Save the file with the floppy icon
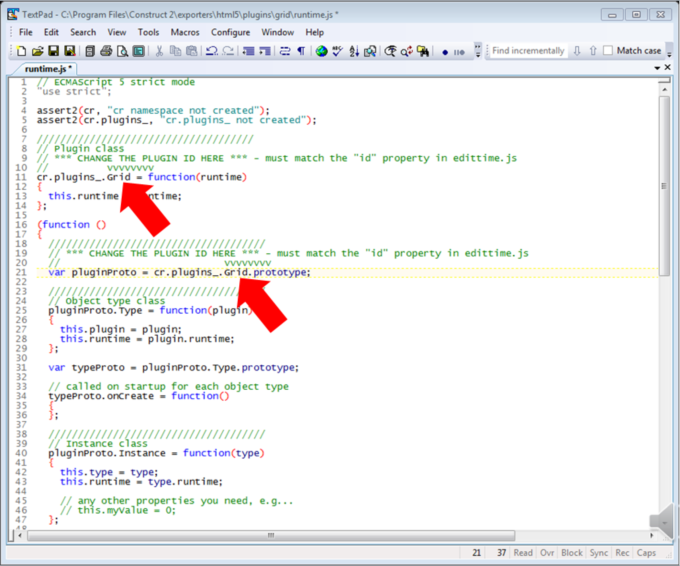The height and width of the screenshot is (566, 680). (53, 51)
